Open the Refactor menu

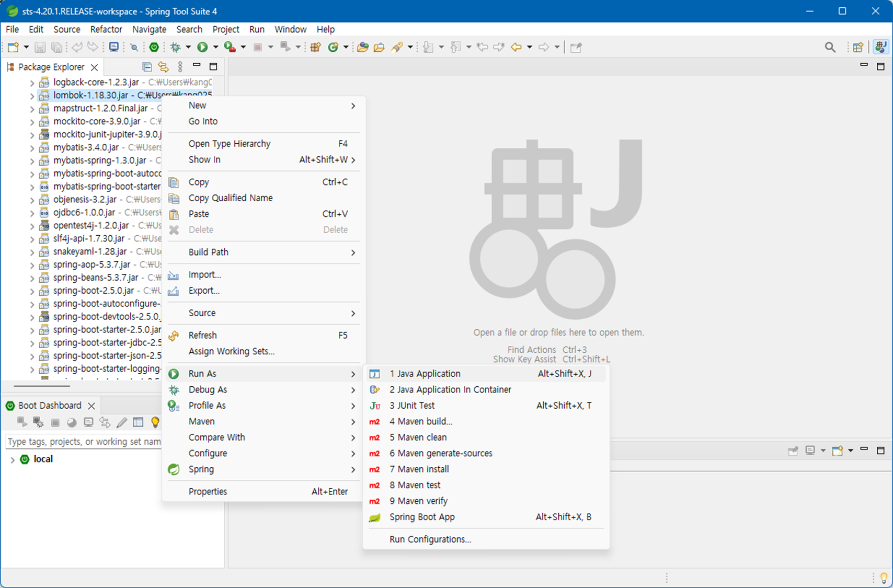[x=106, y=29]
